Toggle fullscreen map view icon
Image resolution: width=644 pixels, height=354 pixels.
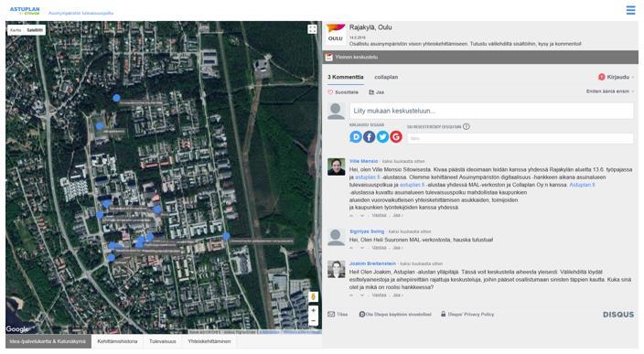(312, 29)
